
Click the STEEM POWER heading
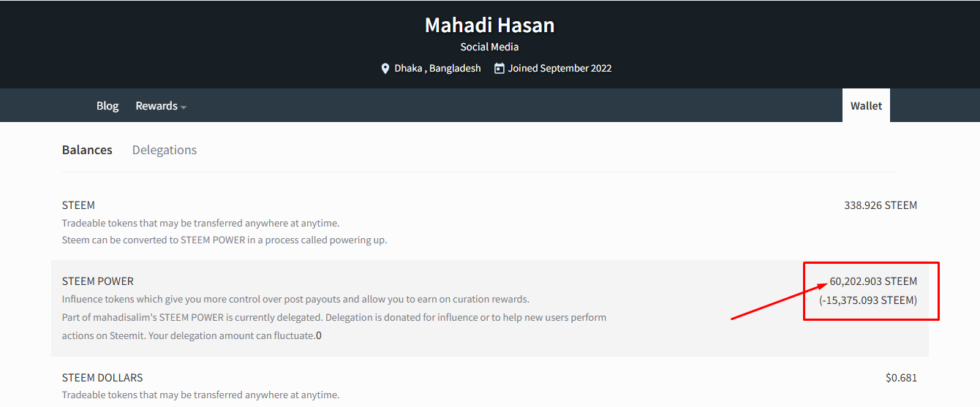(98, 281)
